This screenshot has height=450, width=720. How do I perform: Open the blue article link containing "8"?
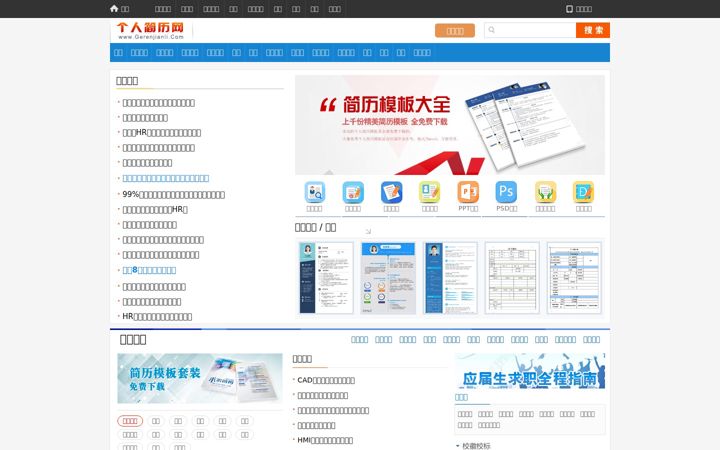tap(149, 270)
